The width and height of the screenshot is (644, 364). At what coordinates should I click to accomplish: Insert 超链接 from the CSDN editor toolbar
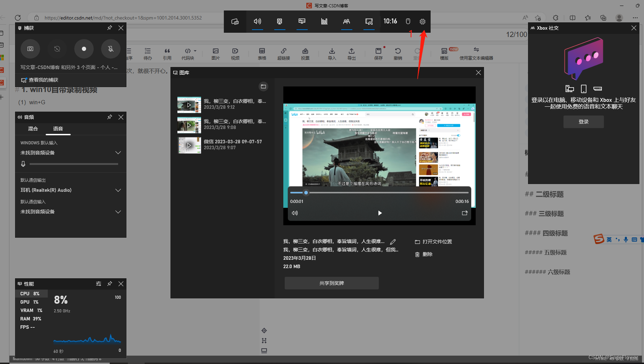[x=284, y=54]
